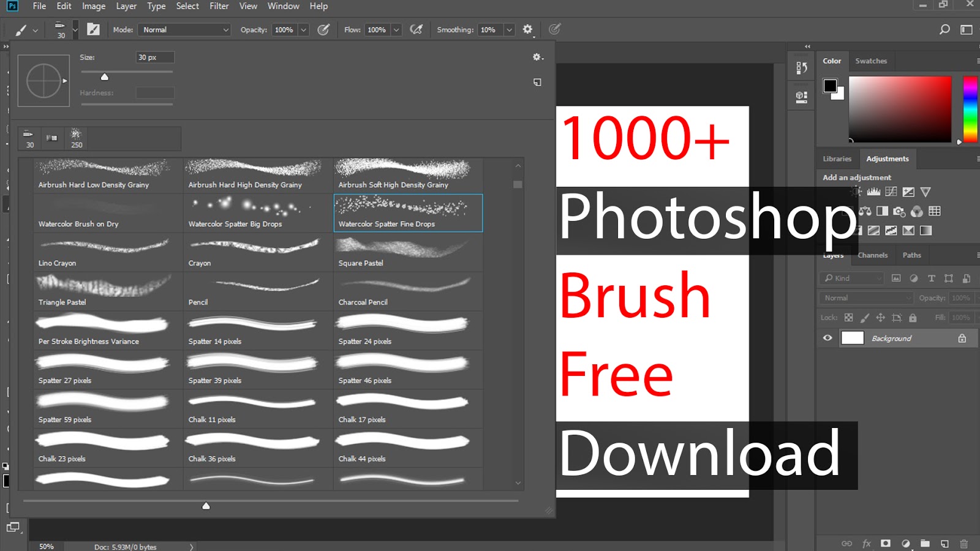Select the recent brush labeled 30
Image resolution: width=980 pixels, height=551 pixels.
tap(29, 138)
